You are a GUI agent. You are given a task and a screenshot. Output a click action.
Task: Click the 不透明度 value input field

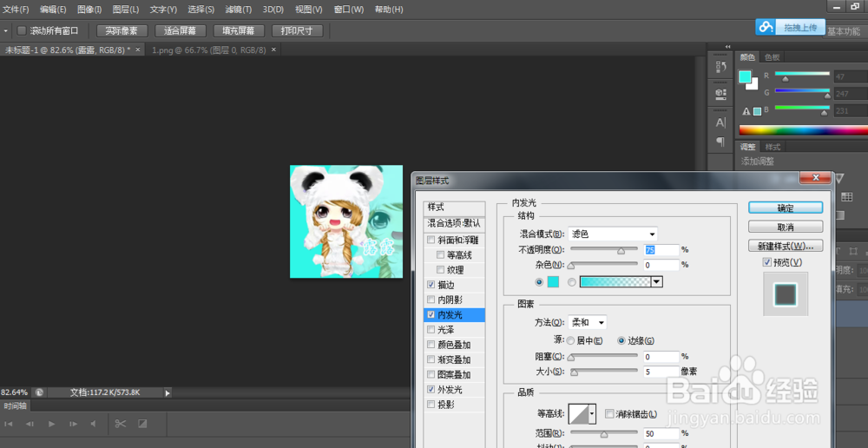(x=661, y=250)
